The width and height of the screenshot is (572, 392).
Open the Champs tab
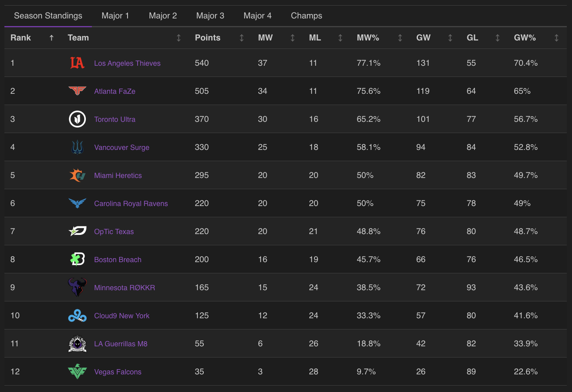pos(306,16)
